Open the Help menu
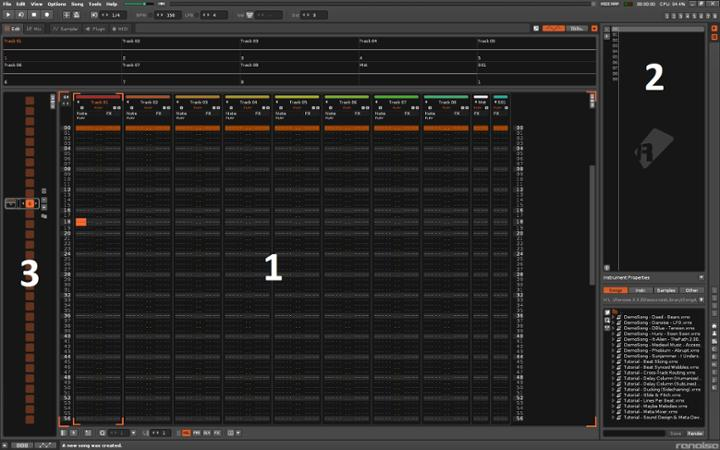Viewport: 720px width, 450px height. tap(112, 4)
